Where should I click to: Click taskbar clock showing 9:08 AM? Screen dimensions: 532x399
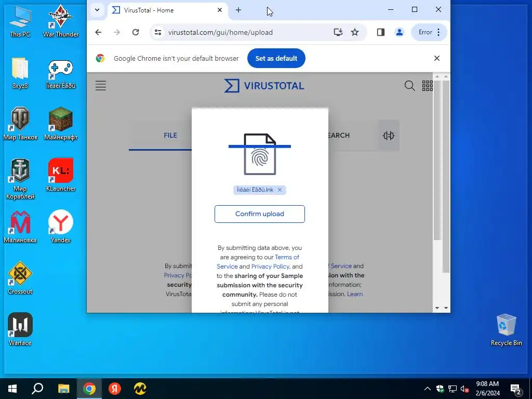487,389
